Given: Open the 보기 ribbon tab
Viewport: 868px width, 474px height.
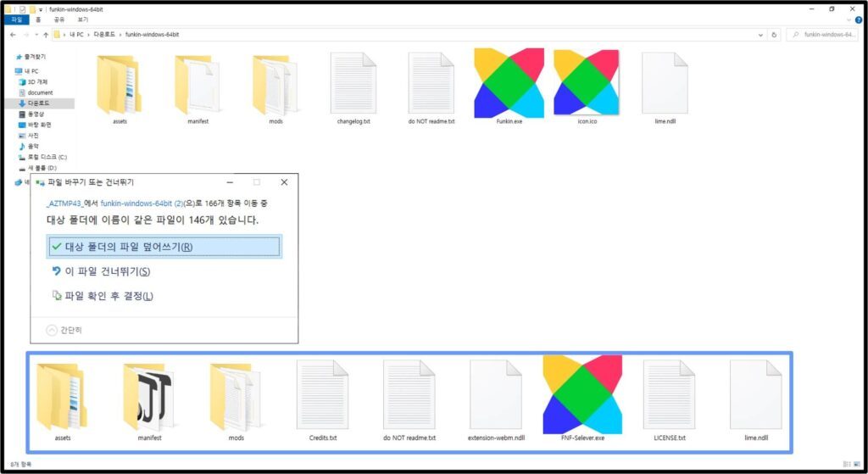Looking at the screenshot, I should pos(82,20).
